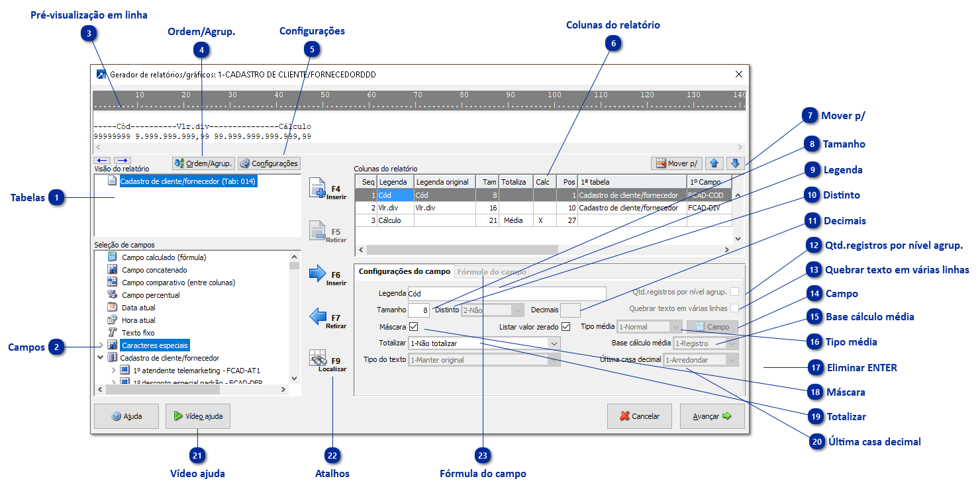Open Ajuda help

tap(126, 417)
